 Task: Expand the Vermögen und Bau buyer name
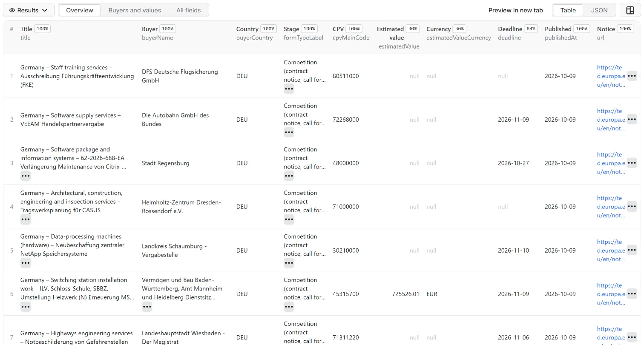coord(147,306)
